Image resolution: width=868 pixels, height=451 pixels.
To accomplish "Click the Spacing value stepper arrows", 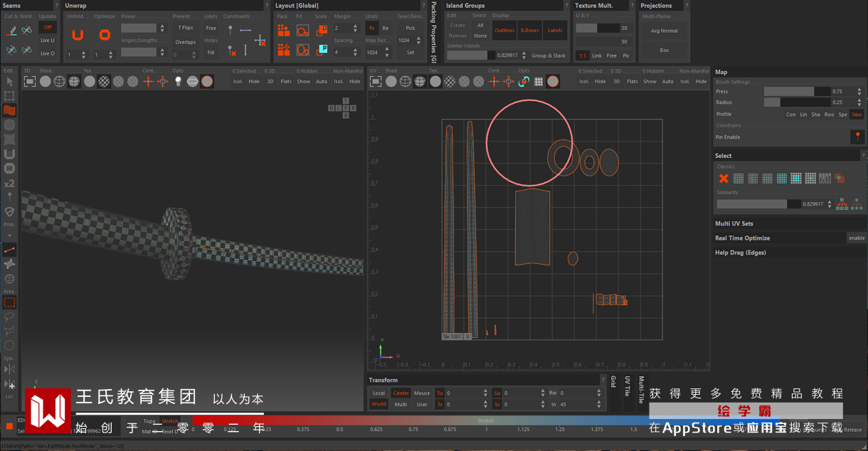I will coord(356,53).
